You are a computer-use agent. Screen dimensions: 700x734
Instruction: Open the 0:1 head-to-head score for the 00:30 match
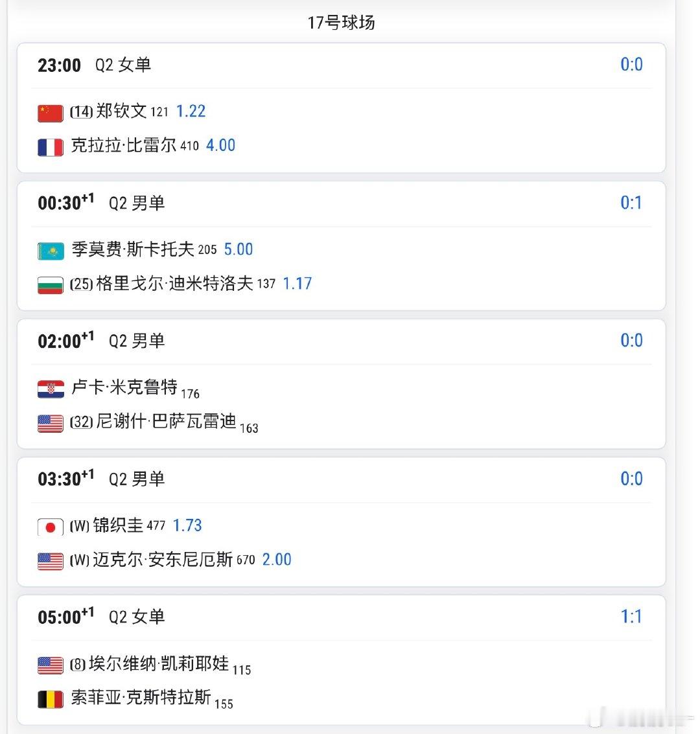[631, 203]
